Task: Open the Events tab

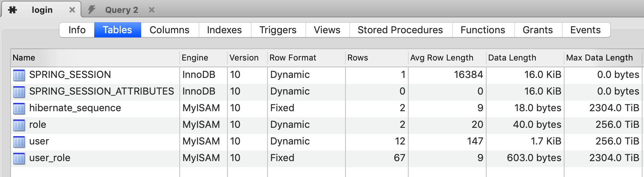Action: pos(585,30)
